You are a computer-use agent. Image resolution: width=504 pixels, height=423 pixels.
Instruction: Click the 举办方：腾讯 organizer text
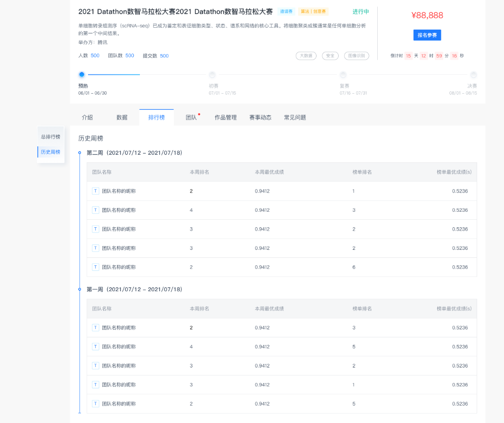point(93,42)
